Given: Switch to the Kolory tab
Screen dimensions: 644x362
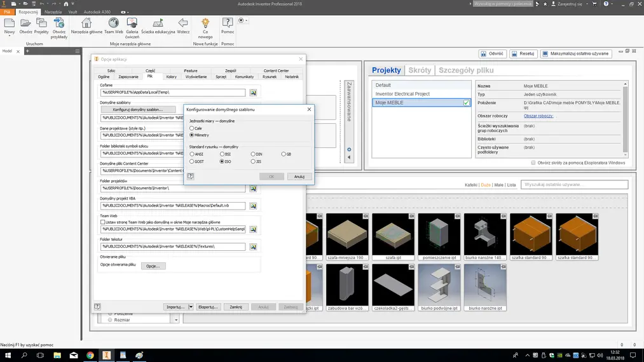Looking at the screenshot, I should 171,77.
